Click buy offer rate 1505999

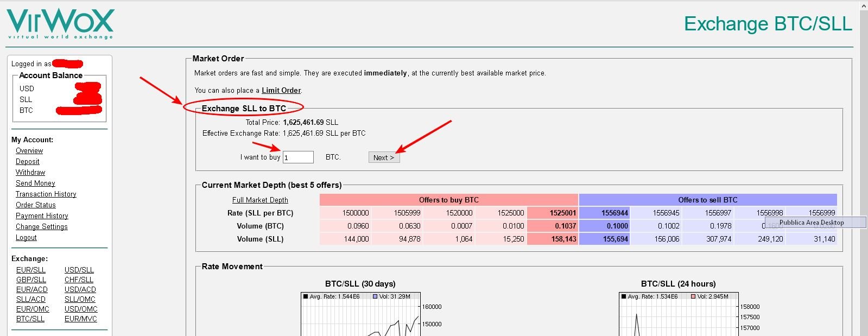pyautogui.click(x=397, y=213)
